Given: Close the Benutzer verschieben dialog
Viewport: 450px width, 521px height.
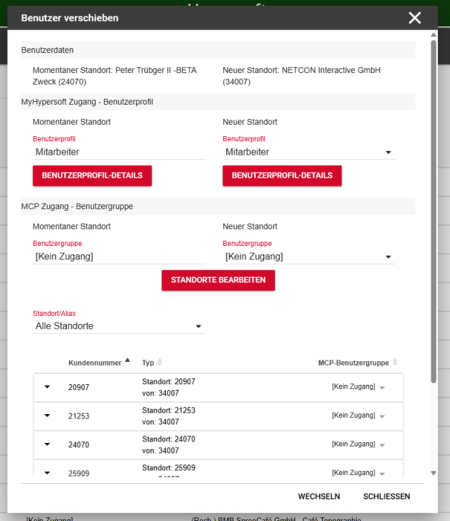Looking at the screenshot, I should pos(415,18).
